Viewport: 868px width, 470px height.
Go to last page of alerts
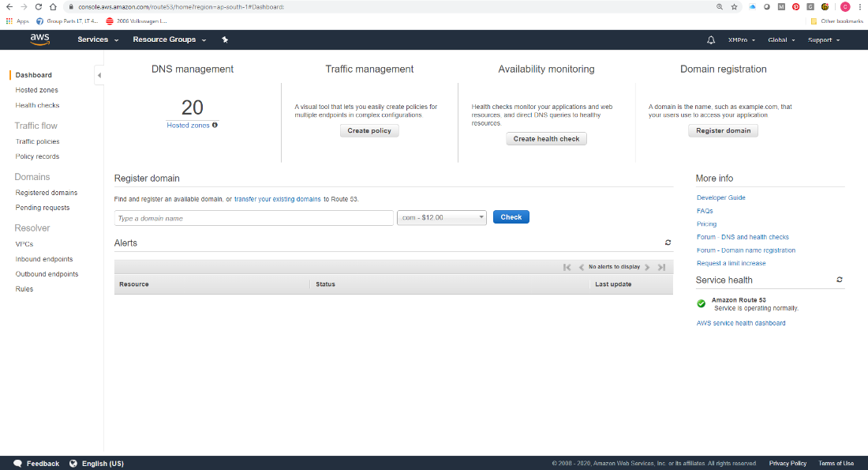pos(661,267)
